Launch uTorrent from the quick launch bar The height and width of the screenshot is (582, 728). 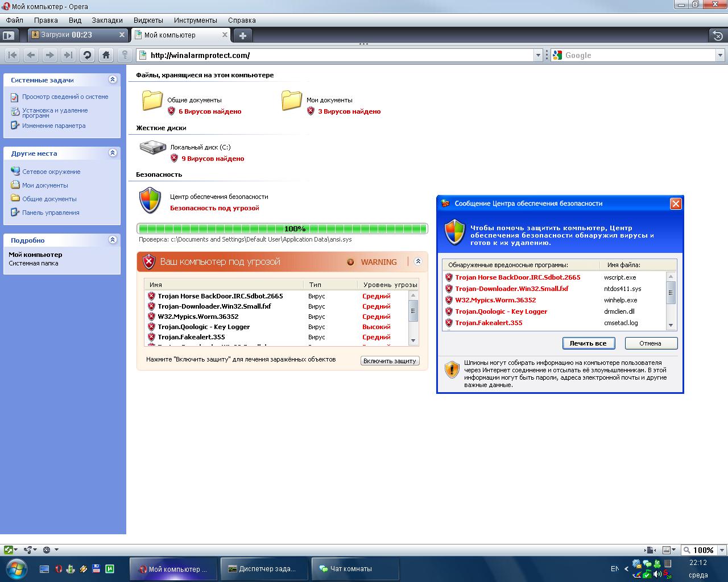point(110,569)
